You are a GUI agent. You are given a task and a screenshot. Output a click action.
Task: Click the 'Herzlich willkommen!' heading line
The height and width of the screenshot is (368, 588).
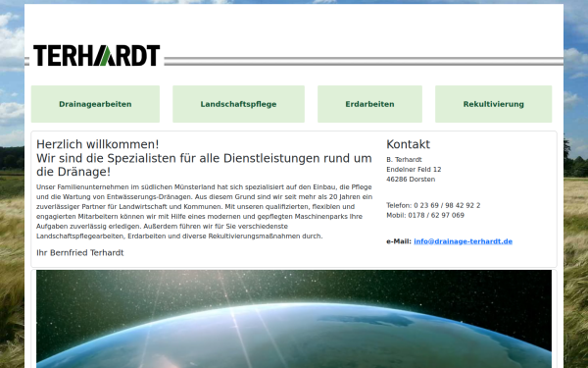97,144
